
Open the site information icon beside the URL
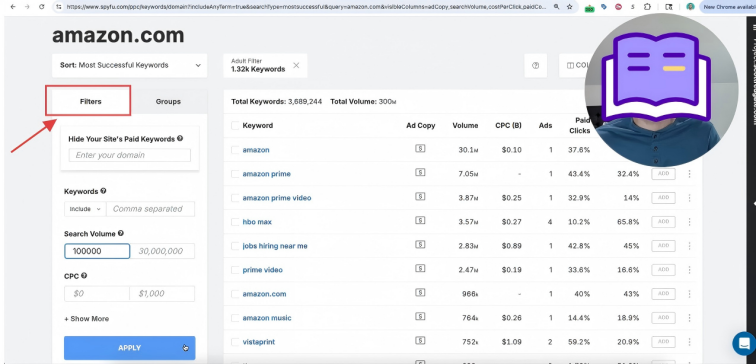point(58,7)
